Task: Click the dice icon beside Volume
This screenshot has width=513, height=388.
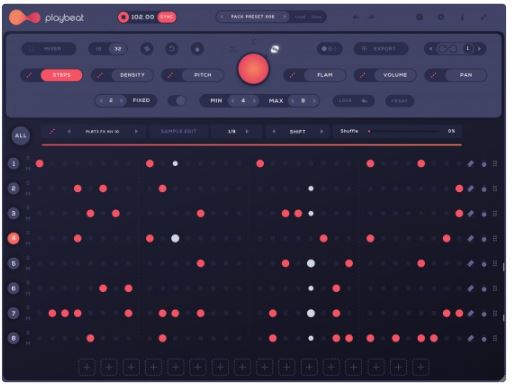Action: 363,75
